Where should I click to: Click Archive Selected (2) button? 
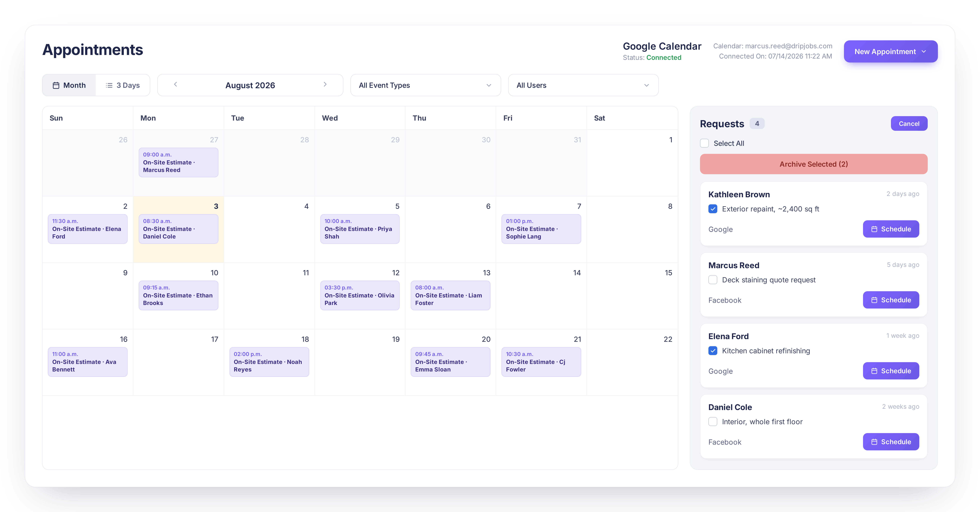coord(813,164)
